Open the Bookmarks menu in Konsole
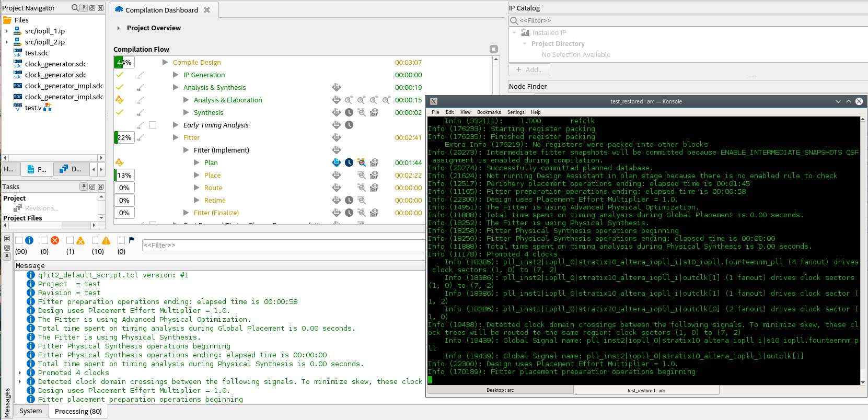868x420 pixels. [x=489, y=112]
